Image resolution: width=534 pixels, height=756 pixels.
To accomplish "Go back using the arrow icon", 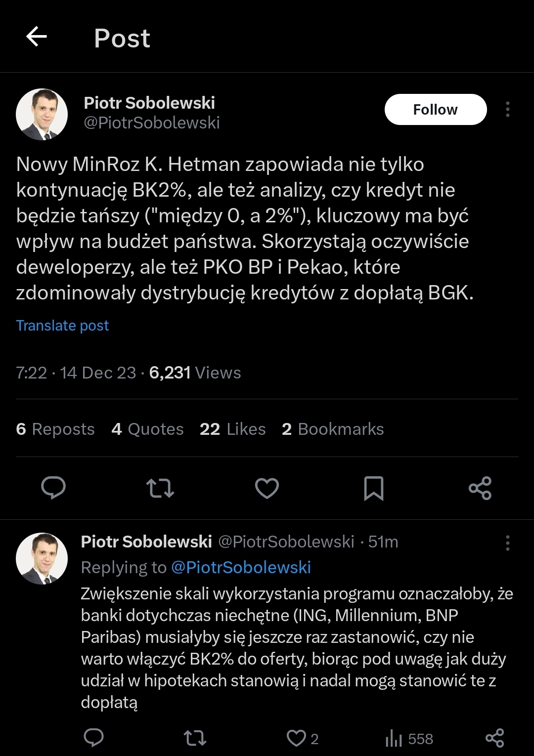I will click(x=37, y=37).
